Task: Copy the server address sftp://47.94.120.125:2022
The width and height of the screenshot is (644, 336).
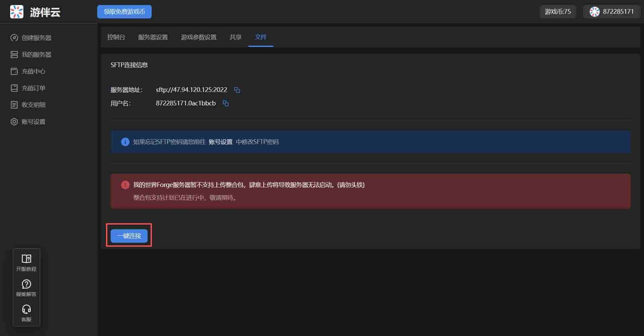Action: 237,90
